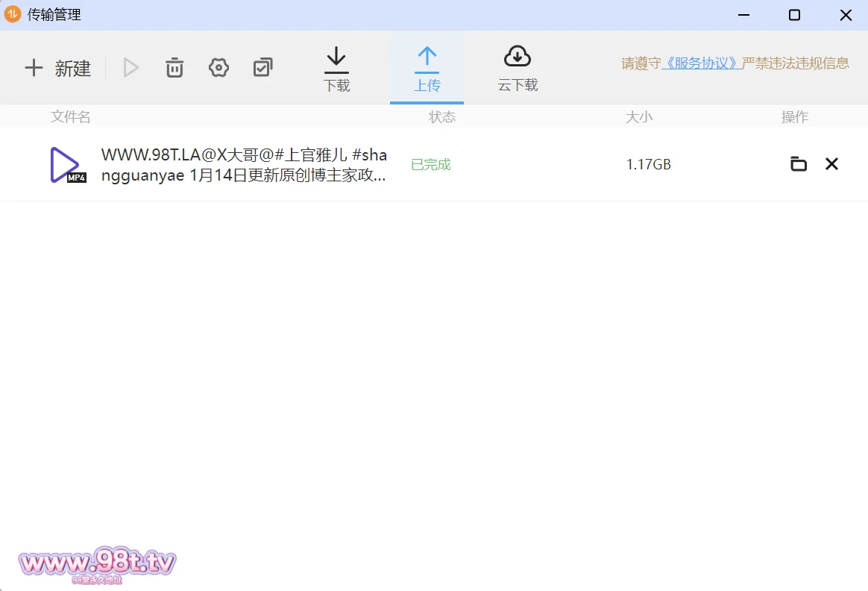
Task: Maximize the 传输管理 window
Action: coord(794,15)
